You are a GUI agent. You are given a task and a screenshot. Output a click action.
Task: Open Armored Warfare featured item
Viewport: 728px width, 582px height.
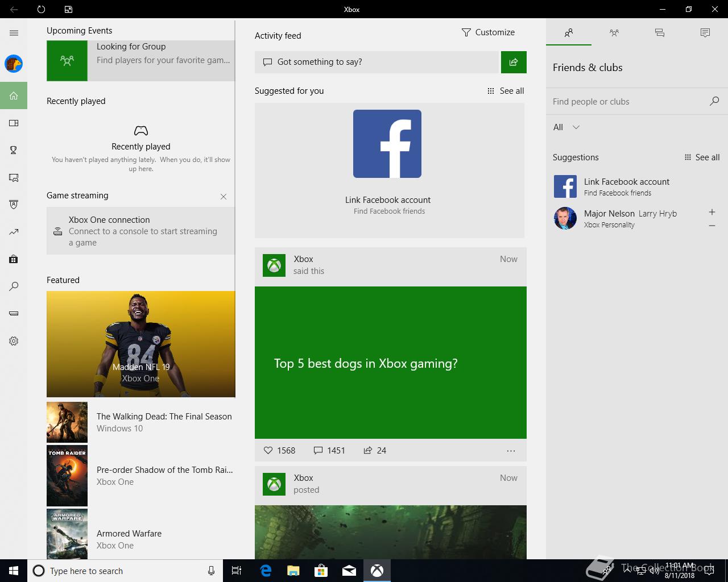click(x=140, y=534)
